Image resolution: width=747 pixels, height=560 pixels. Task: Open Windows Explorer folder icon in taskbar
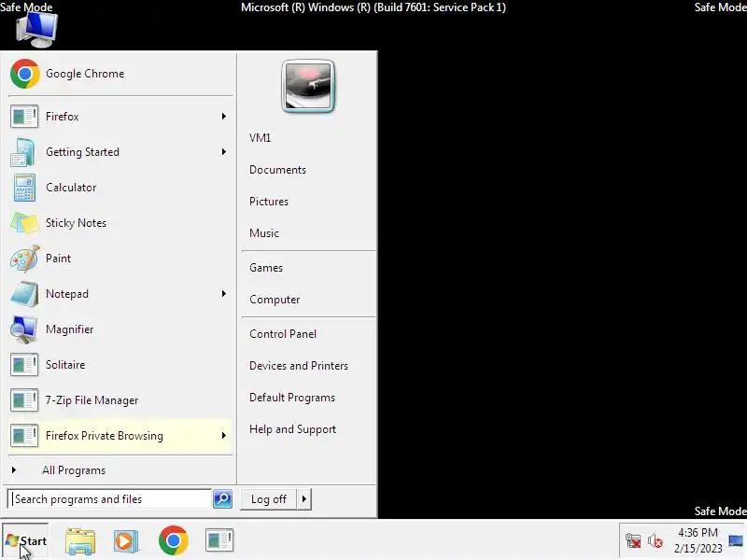pos(80,541)
